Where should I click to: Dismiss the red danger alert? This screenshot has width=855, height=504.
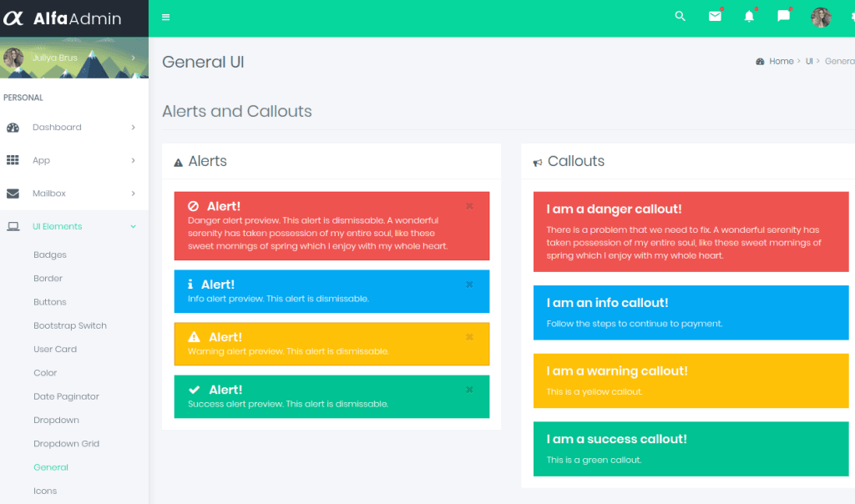(x=469, y=206)
